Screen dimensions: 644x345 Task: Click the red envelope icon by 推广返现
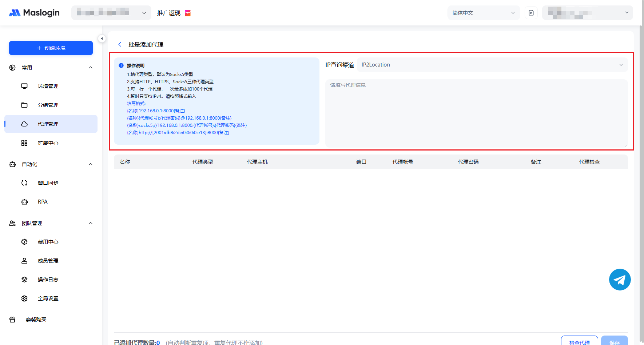coord(188,13)
